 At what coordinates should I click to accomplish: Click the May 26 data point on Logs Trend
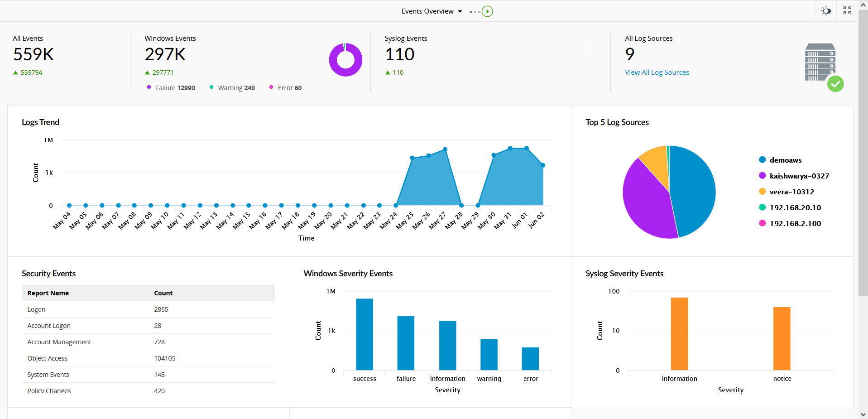pyautogui.click(x=428, y=155)
